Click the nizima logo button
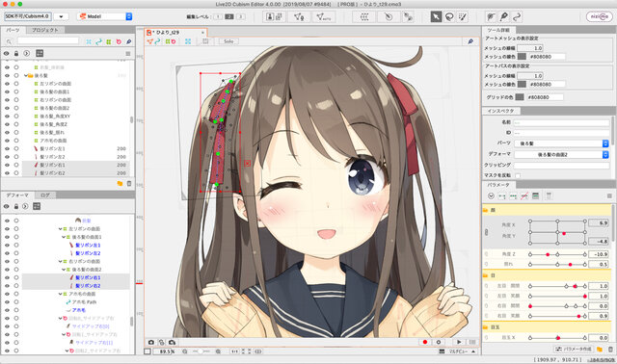The height and width of the screenshot is (364, 617). [x=599, y=17]
